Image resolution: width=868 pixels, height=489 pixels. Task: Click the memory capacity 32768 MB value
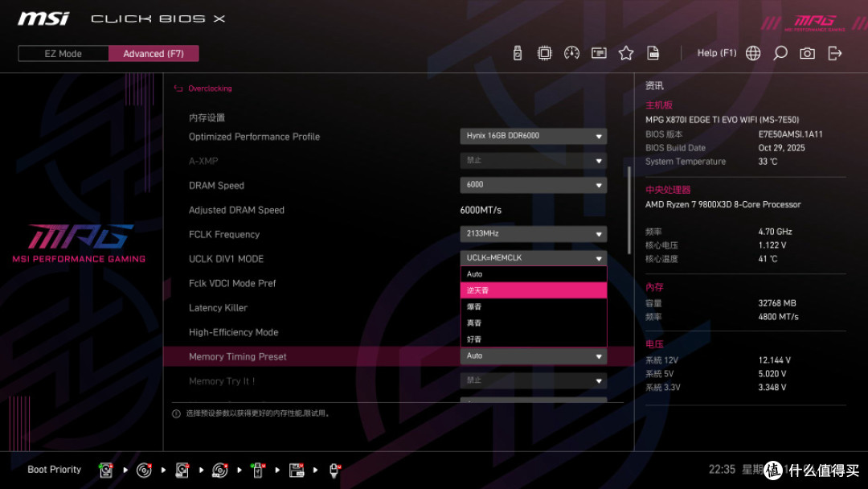tap(777, 303)
